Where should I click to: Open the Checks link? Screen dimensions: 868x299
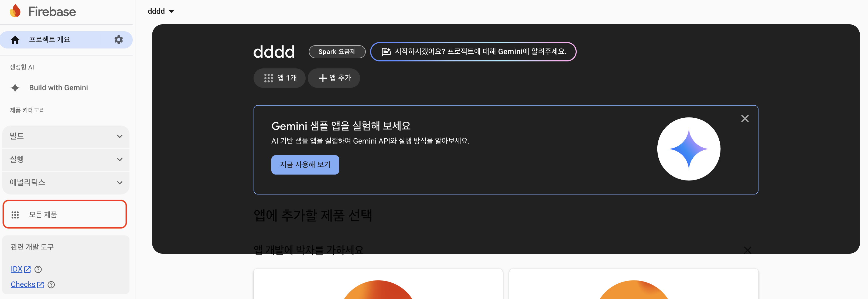pyautogui.click(x=23, y=284)
